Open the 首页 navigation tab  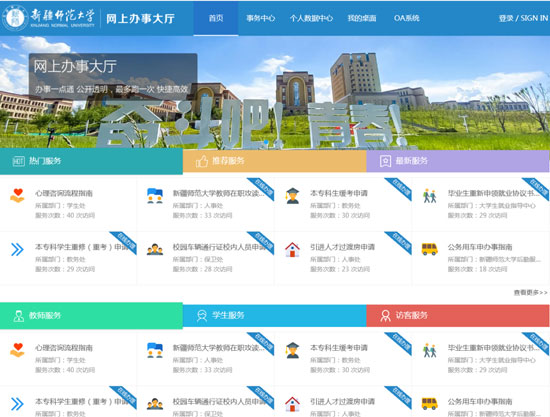216,18
